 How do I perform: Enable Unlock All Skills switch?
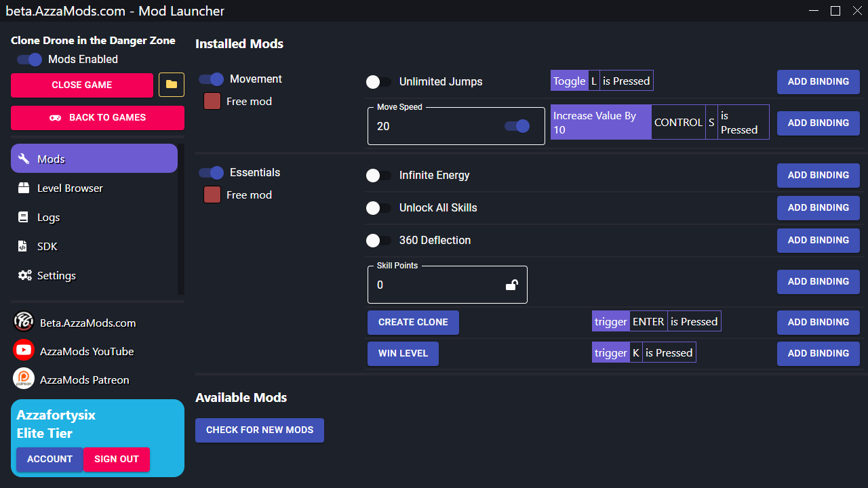(x=378, y=208)
